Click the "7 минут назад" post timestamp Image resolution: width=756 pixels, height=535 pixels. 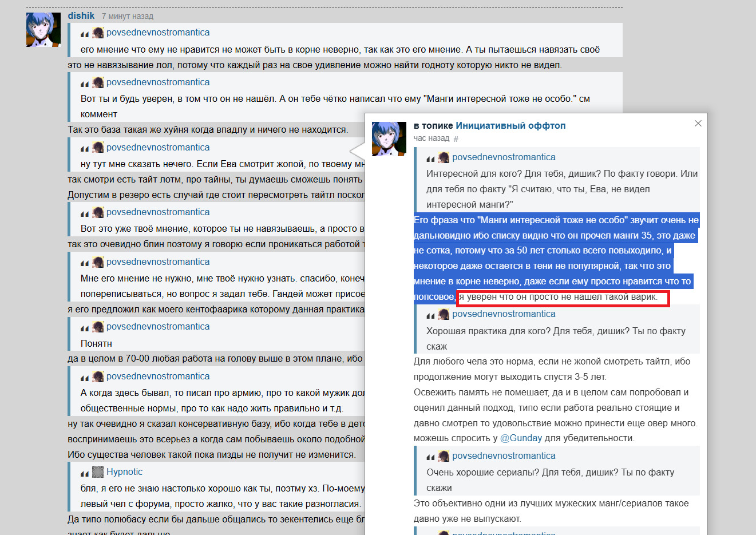point(128,17)
